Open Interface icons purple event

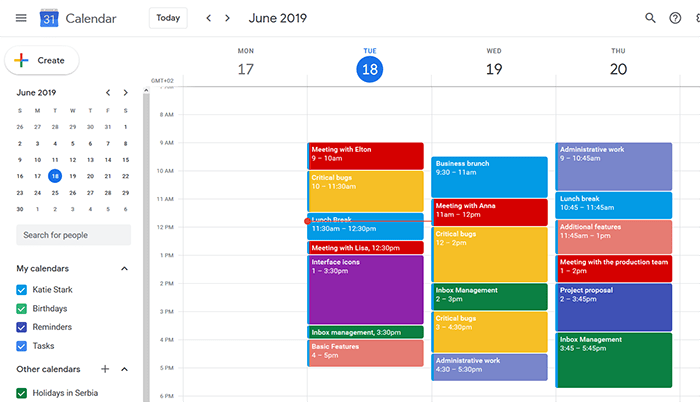(x=365, y=289)
